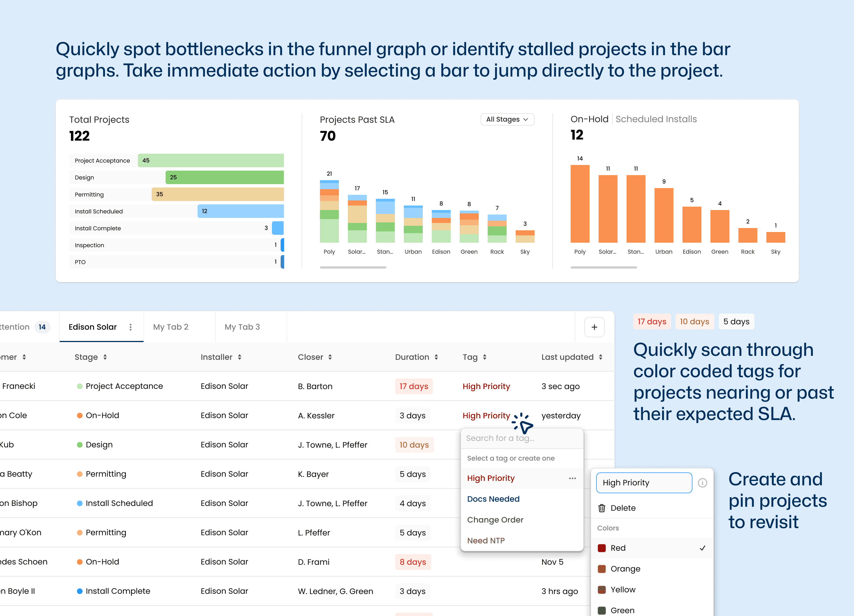This screenshot has height=616, width=854.
Task: Click the info icon beside tag name field
Action: pos(702,483)
